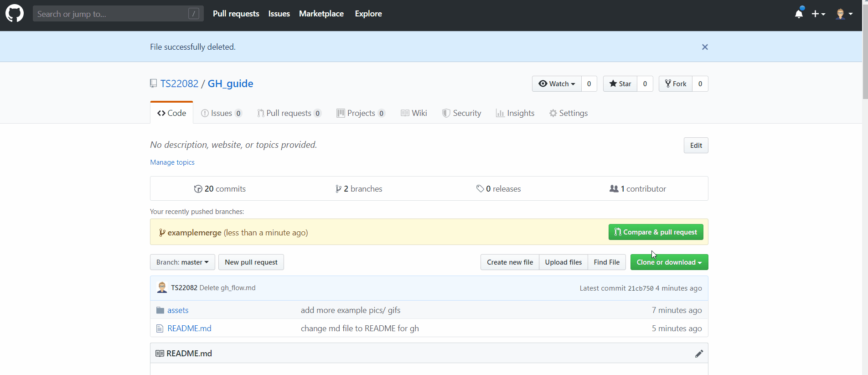Click Compare & pull request button
The width and height of the screenshot is (868, 375).
click(x=656, y=232)
